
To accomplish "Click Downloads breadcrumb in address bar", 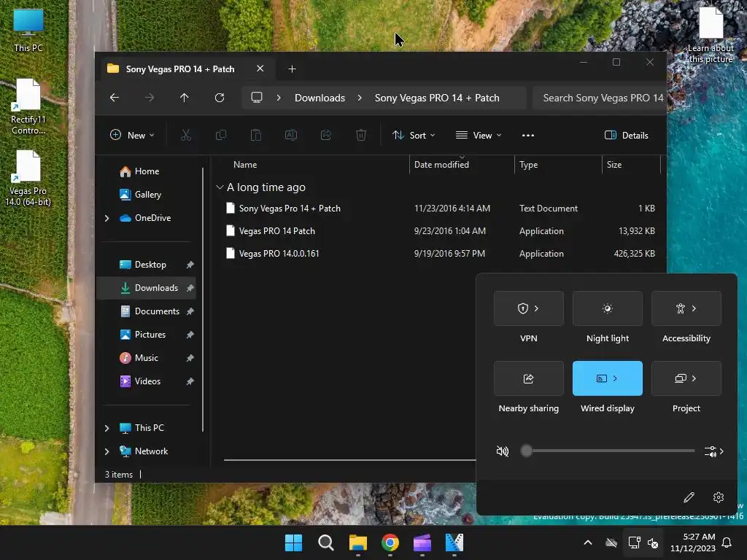I will 320,98.
